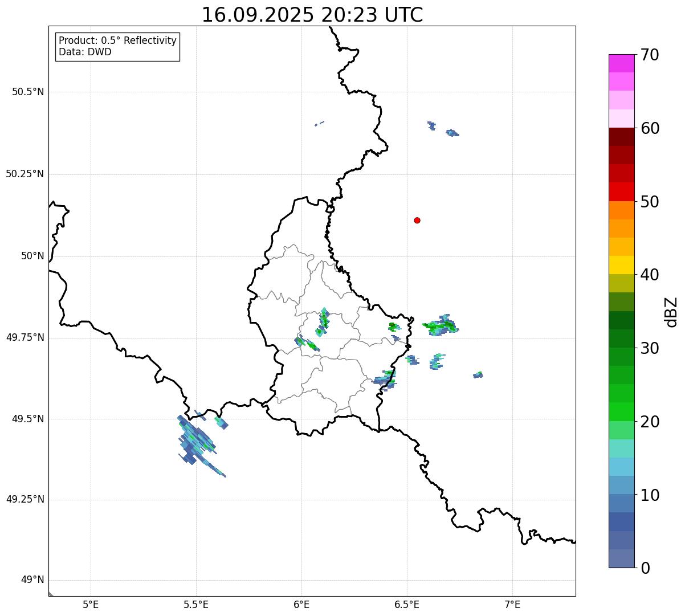Viewport: 685px width, 616px height.
Task: Click the 7°E longitude label
Action: 512,605
